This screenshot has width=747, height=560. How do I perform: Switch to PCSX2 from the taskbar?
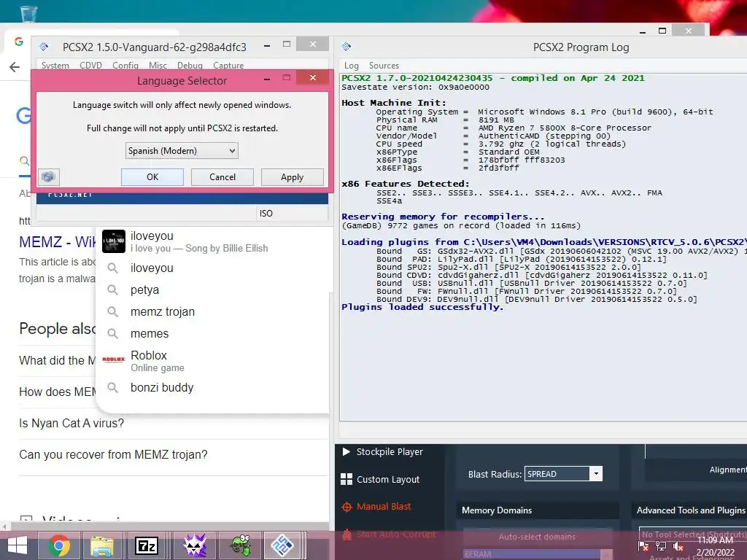tap(282, 545)
